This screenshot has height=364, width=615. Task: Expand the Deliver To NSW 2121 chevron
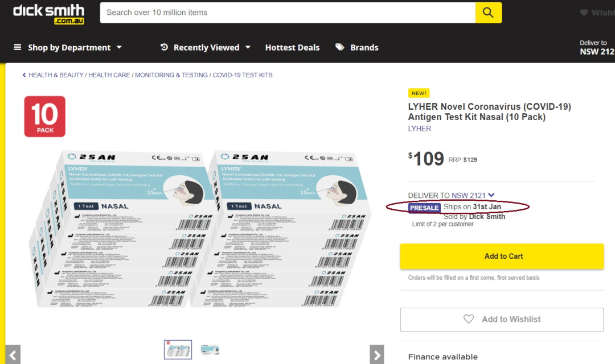tap(491, 195)
